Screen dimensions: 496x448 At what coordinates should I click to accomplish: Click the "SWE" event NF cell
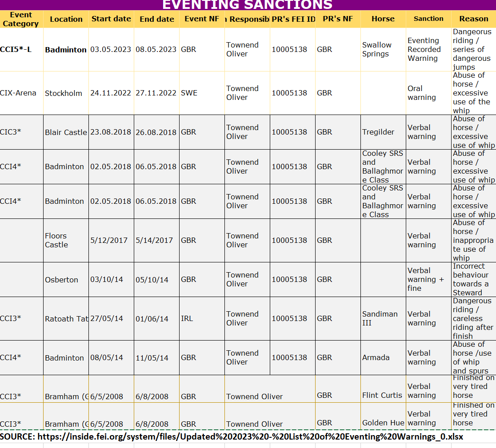click(202, 93)
